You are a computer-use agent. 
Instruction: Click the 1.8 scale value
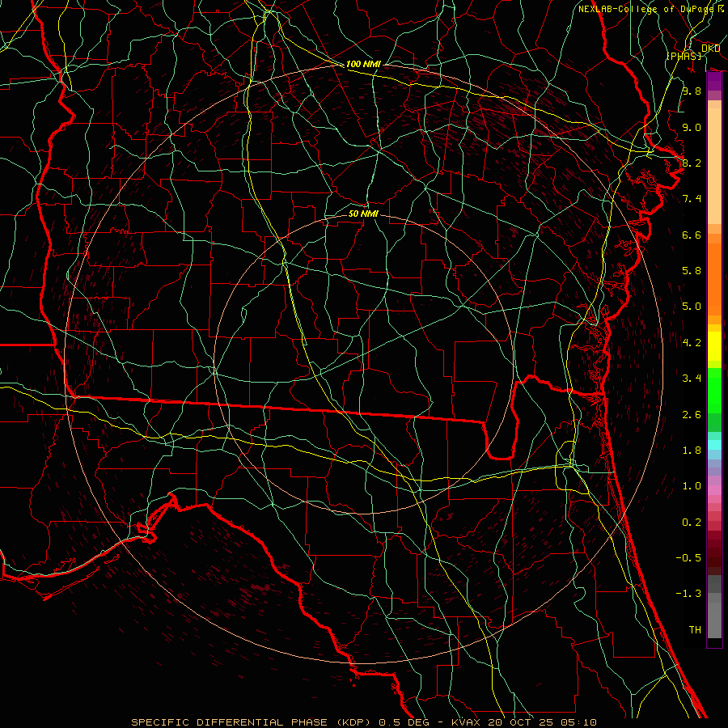(692, 451)
